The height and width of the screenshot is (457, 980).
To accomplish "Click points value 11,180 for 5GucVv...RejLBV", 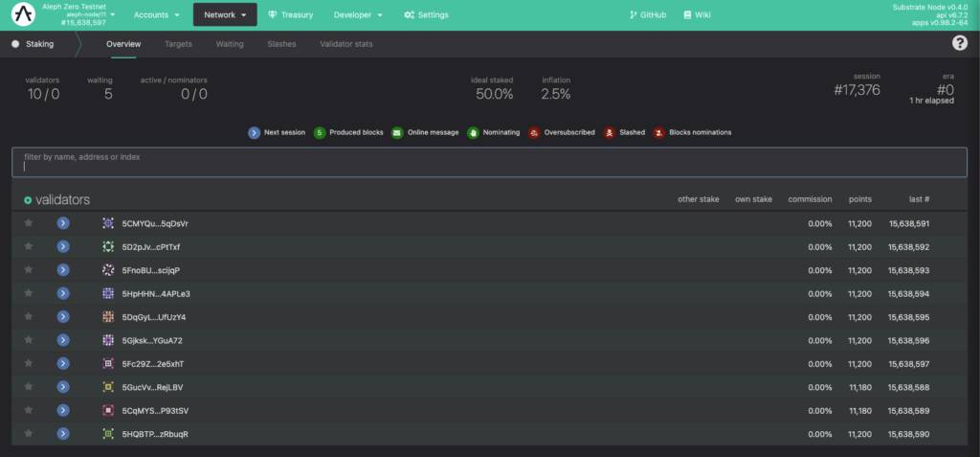I will pos(860,387).
